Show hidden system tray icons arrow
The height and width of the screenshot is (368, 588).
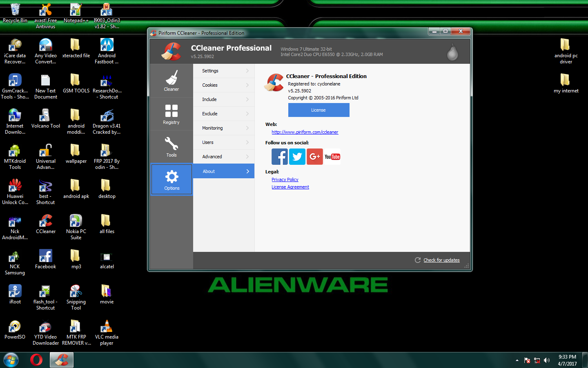pos(517,360)
